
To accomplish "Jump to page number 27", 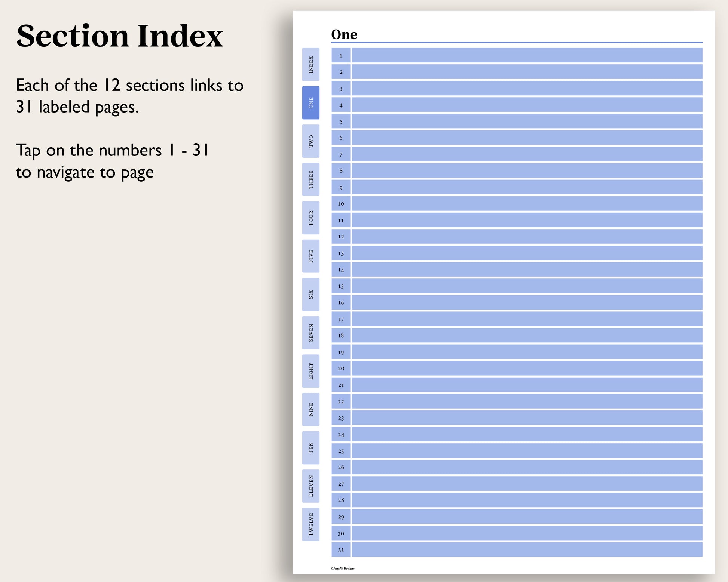I will (341, 484).
